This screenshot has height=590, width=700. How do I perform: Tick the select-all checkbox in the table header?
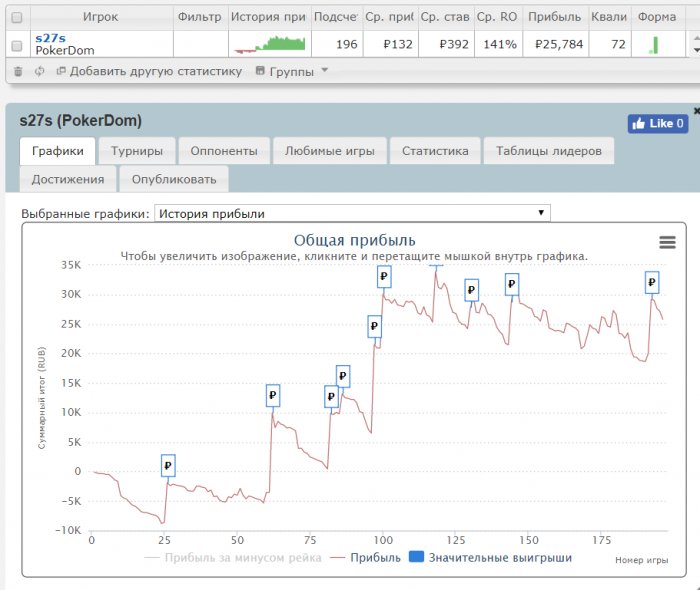point(16,17)
